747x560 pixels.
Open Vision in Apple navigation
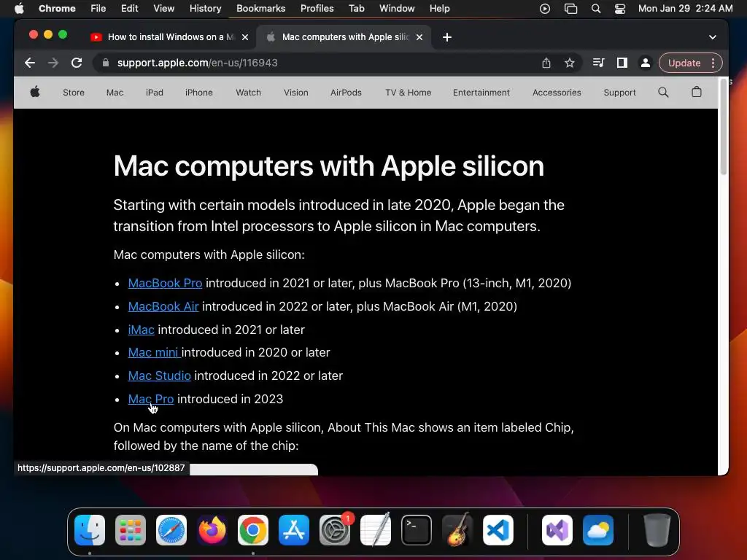(296, 93)
